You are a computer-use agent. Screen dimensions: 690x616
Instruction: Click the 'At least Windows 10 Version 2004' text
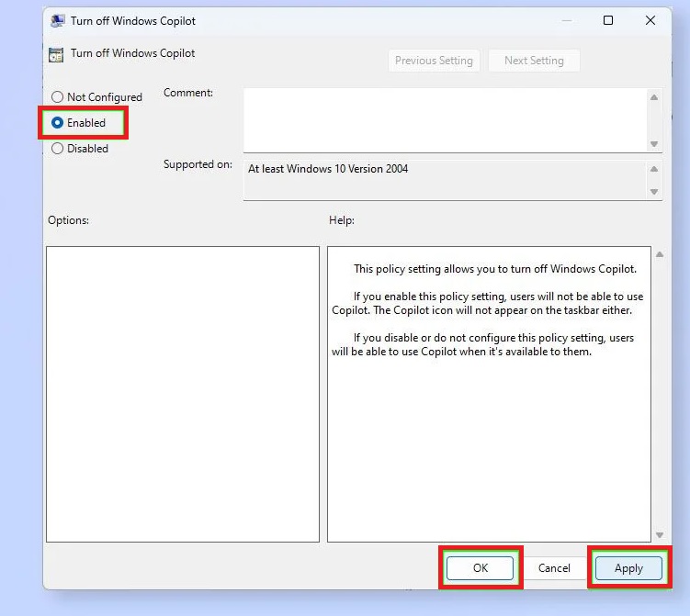pyautogui.click(x=328, y=169)
